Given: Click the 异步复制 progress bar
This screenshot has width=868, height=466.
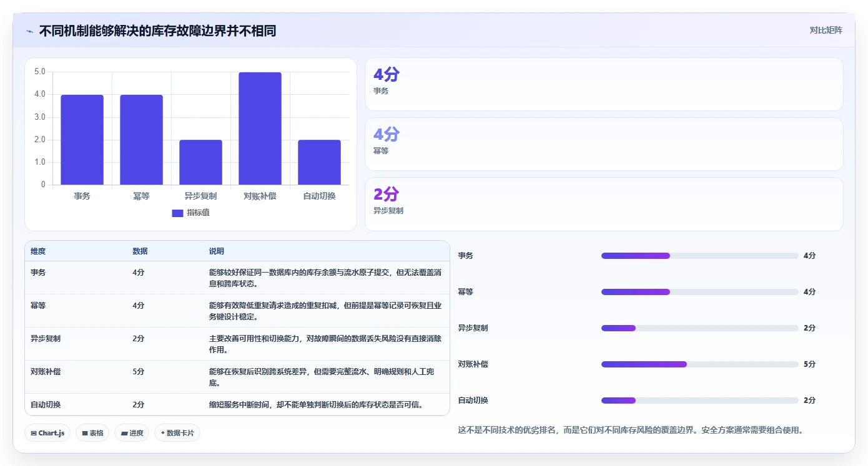Looking at the screenshot, I should (x=700, y=328).
